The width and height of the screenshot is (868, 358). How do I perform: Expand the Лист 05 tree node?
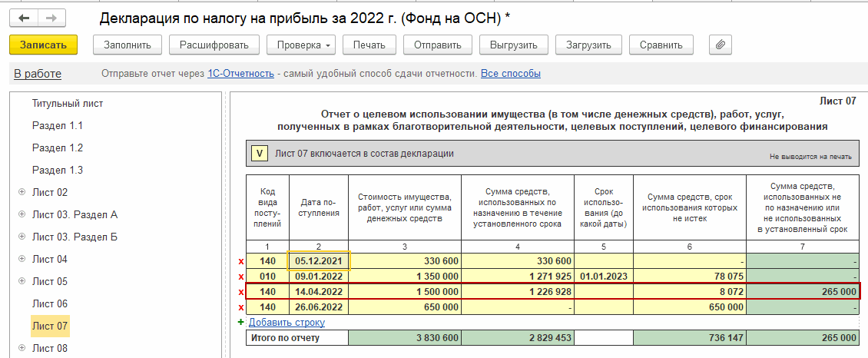pyautogui.click(x=22, y=281)
